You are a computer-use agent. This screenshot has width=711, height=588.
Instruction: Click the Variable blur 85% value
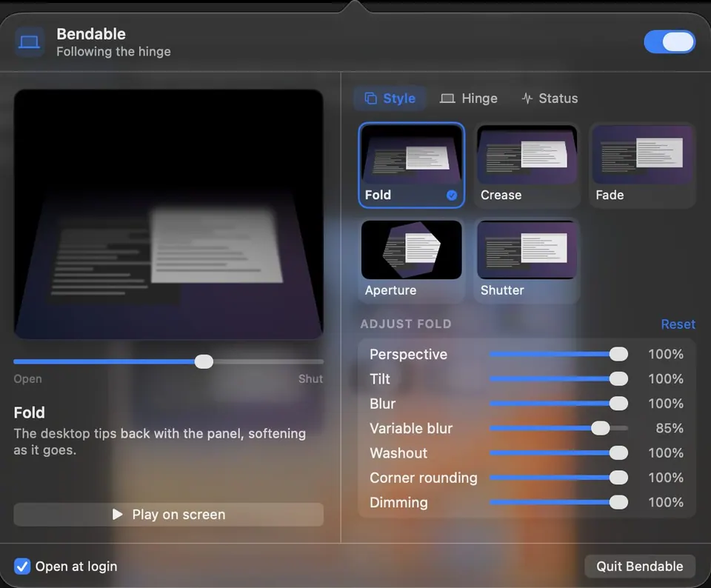tap(670, 428)
